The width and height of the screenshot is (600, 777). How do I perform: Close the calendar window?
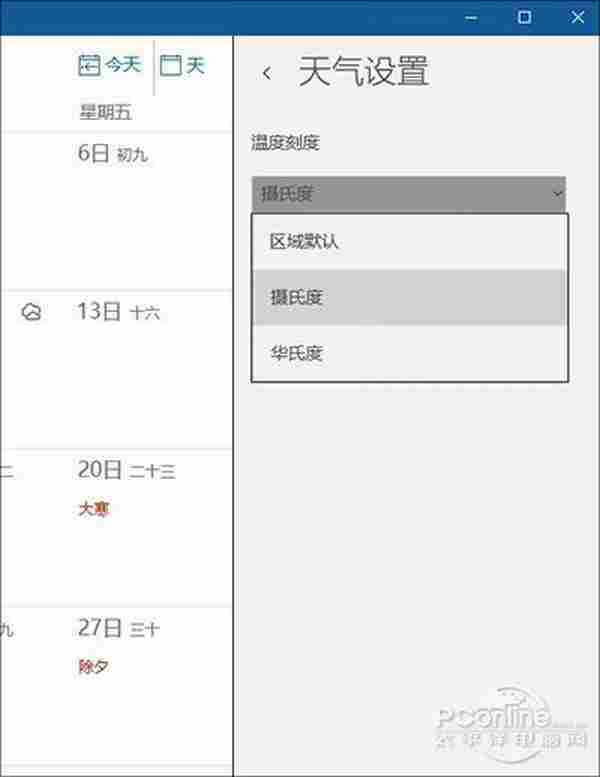tap(578, 17)
